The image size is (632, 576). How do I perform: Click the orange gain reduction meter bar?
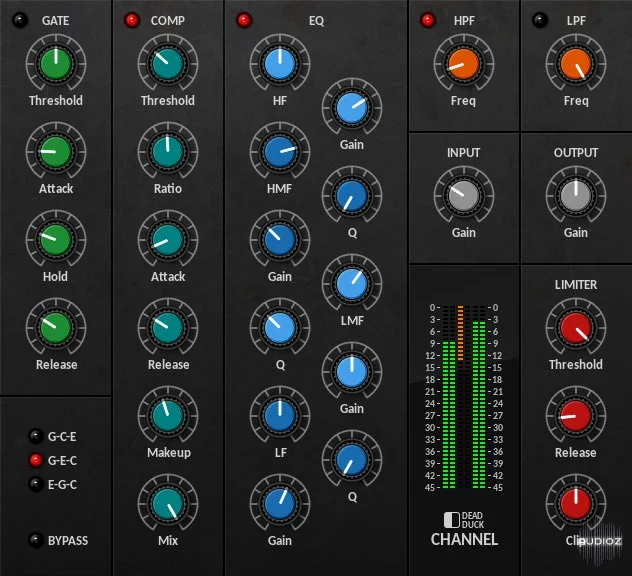460,333
